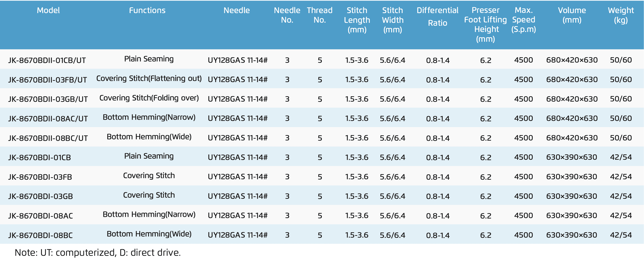Click Plain Seaming for JK-8670BDI-01CB
The image size is (644, 260).
pyautogui.click(x=149, y=156)
